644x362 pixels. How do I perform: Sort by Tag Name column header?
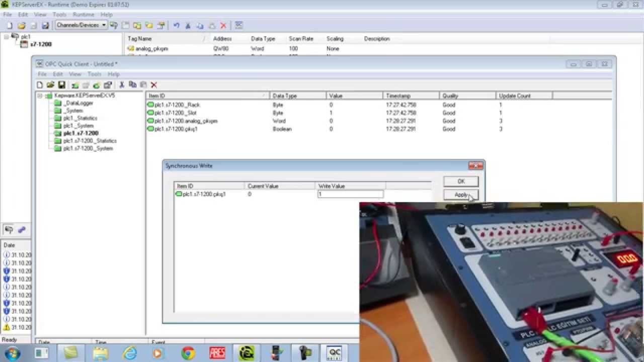click(x=166, y=39)
